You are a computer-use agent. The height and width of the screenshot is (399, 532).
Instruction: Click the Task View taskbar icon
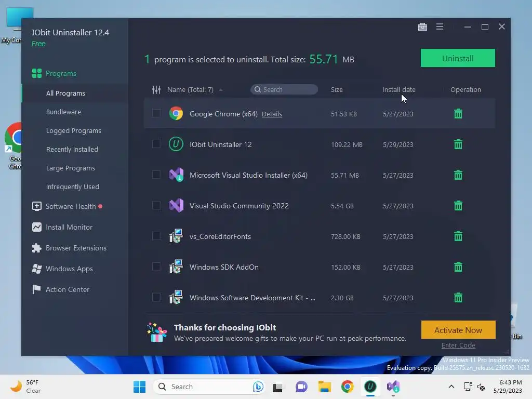pos(277,387)
